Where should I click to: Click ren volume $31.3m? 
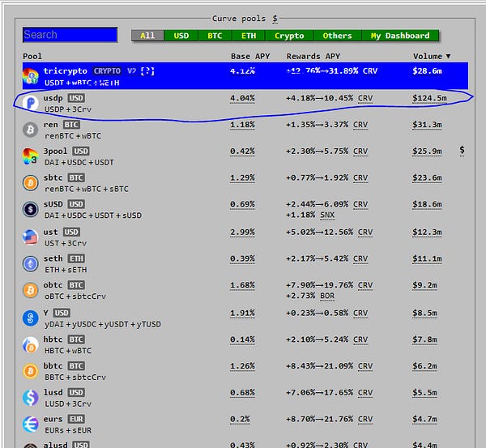click(427, 125)
